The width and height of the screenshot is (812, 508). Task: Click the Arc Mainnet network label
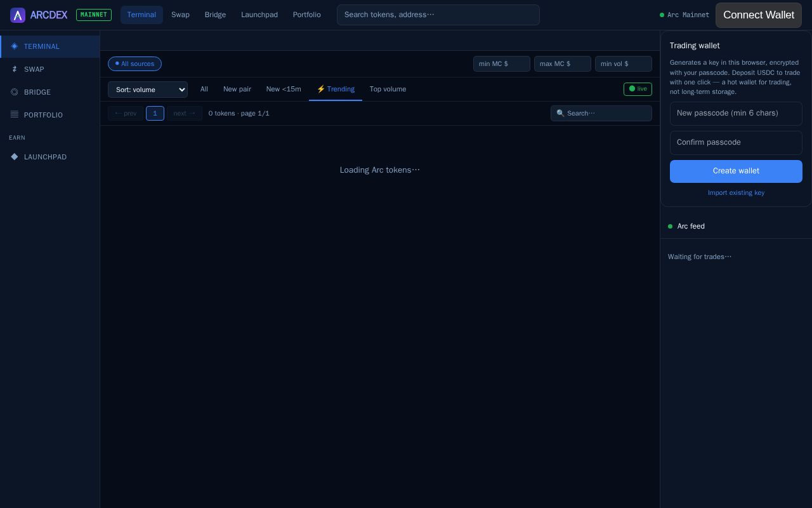pyautogui.click(x=688, y=15)
